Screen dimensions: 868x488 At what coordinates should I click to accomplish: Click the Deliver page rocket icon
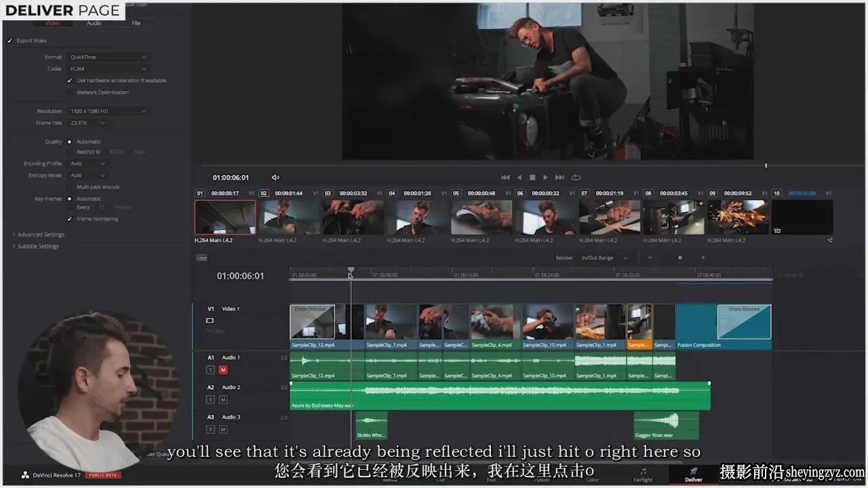[693, 471]
